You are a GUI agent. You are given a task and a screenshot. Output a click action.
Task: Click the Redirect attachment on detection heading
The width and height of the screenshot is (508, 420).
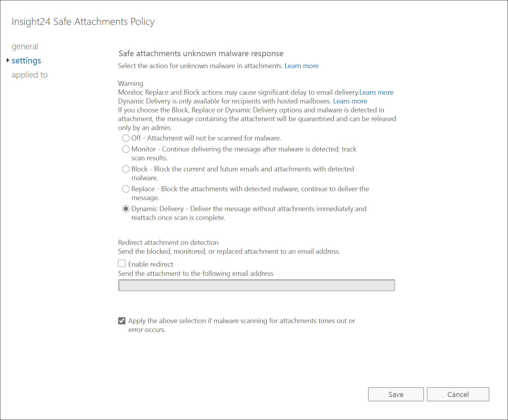pos(168,243)
